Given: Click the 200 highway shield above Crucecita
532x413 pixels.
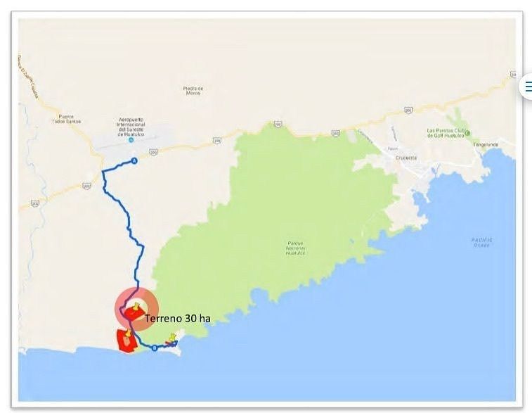Looking at the screenshot, I should (408, 110).
